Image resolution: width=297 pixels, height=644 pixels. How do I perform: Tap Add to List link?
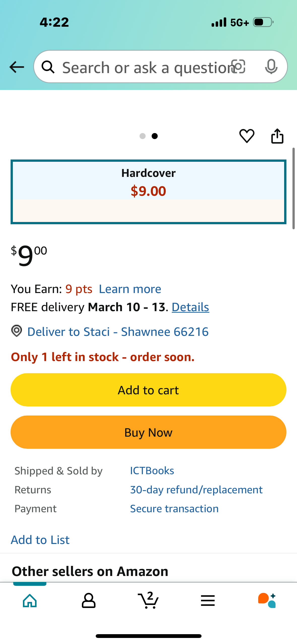click(x=40, y=540)
